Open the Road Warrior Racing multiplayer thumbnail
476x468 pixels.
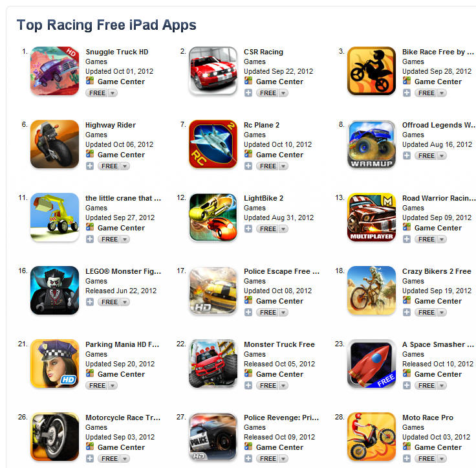point(372,217)
